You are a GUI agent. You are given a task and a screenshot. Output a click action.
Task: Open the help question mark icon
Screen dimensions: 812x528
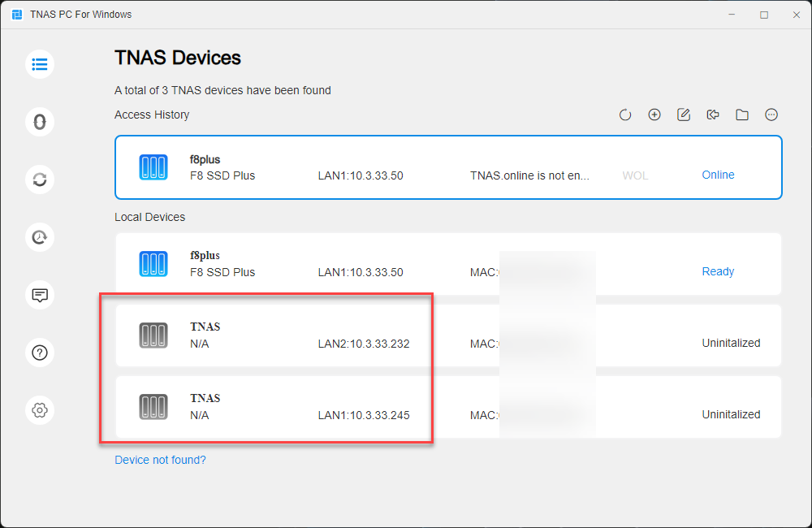40,353
